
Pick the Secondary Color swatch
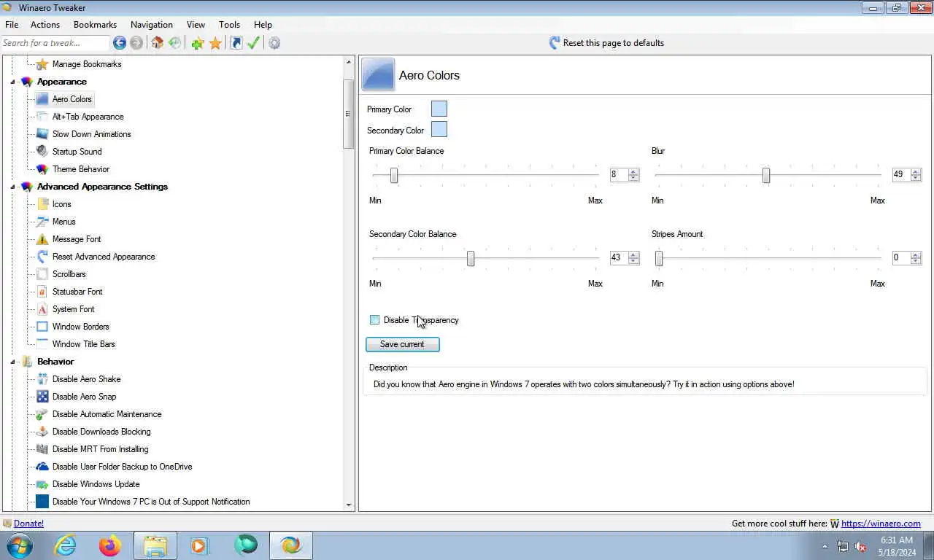tap(439, 130)
